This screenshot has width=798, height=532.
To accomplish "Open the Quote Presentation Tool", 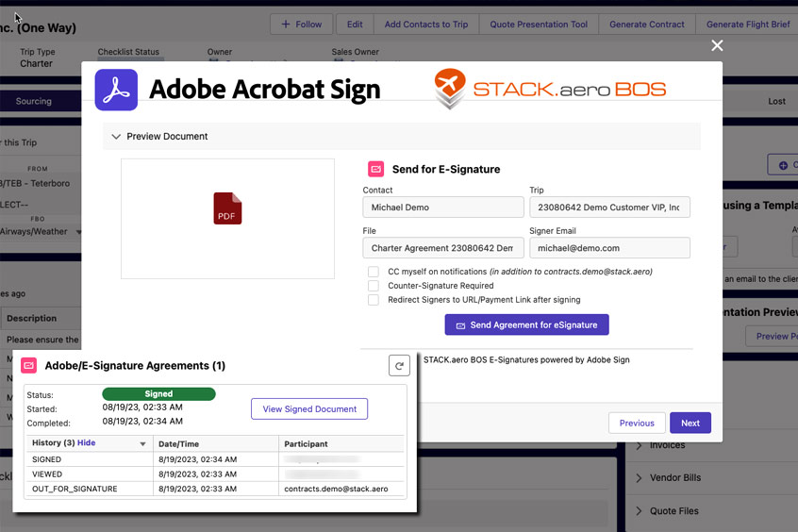I will click(539, 25).
